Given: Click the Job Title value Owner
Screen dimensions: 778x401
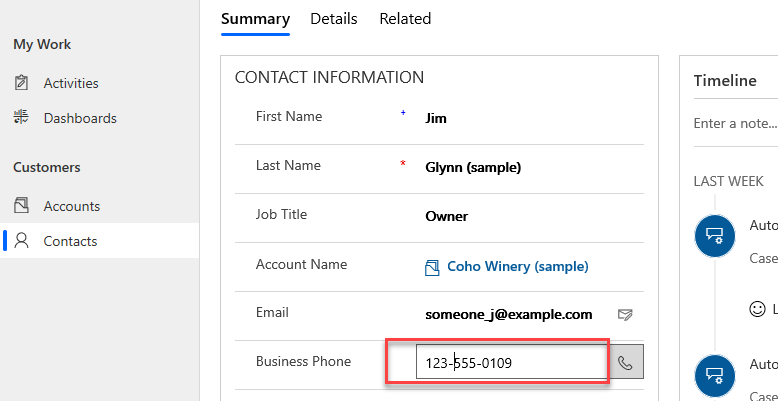Looking at the screenshot, I should click(447, 216).
